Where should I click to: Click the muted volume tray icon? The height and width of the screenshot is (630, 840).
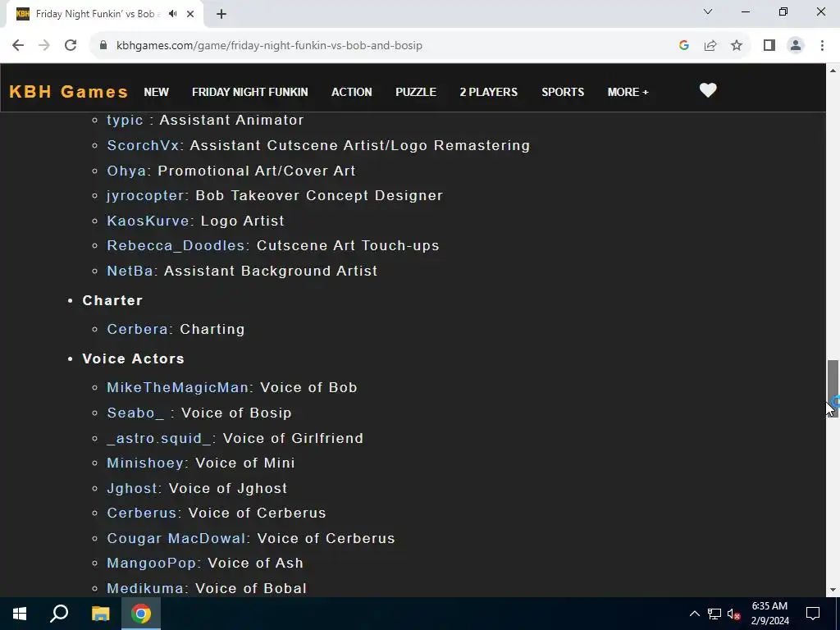733,614
